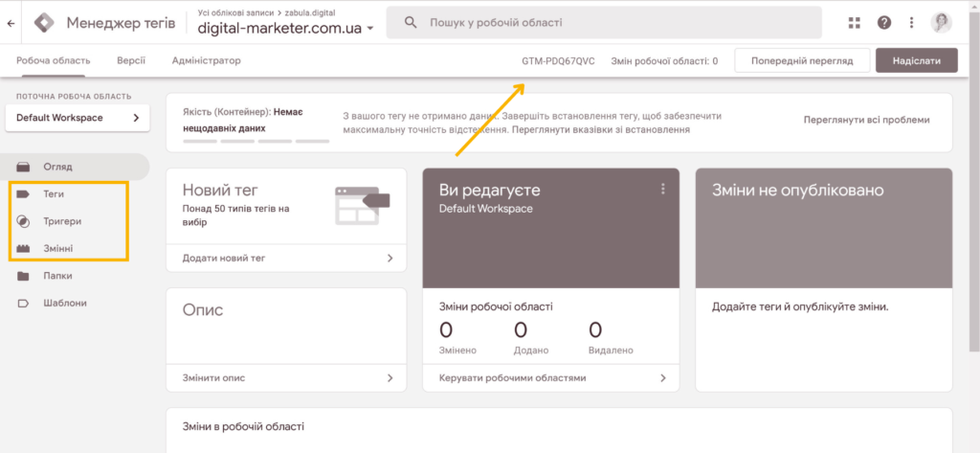980x453 pixels.
Task: Click chevron next to Змінити опис
Action: click(x=390, y=378)
